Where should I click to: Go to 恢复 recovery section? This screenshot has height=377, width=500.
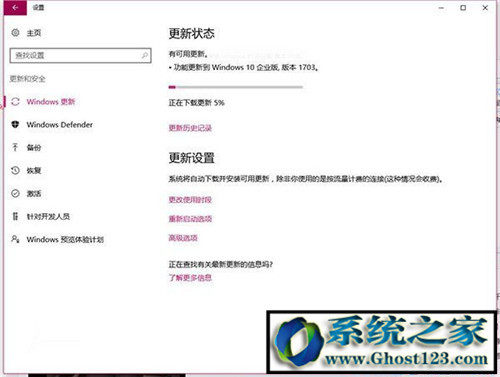(x=34, y=171)
